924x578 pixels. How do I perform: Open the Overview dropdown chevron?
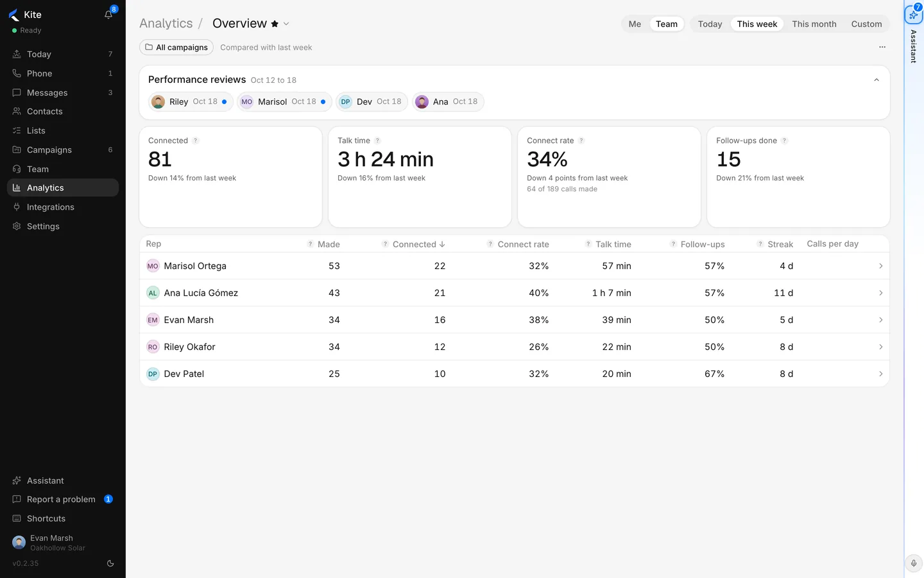pyautogui.click(x=286, y=24)
